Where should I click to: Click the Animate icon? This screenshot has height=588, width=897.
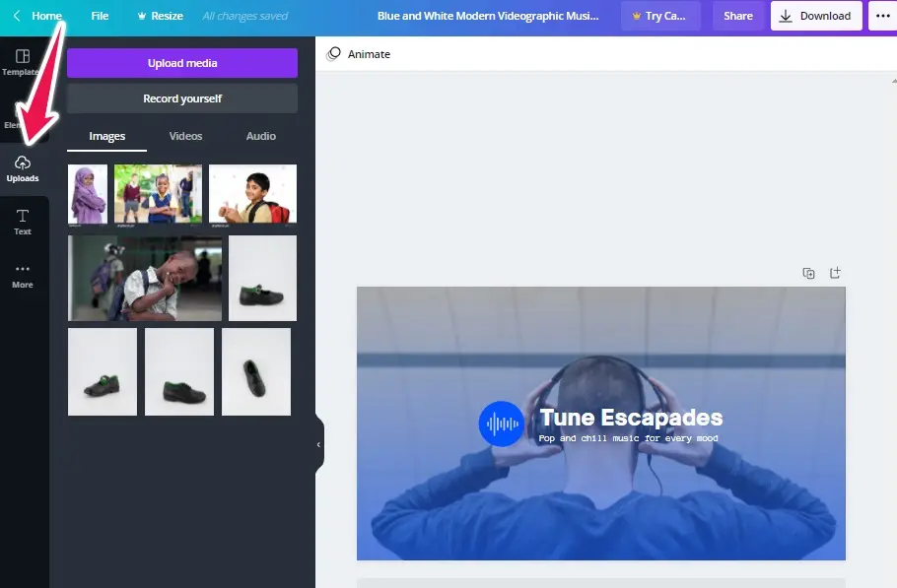[x=334, y=54]
